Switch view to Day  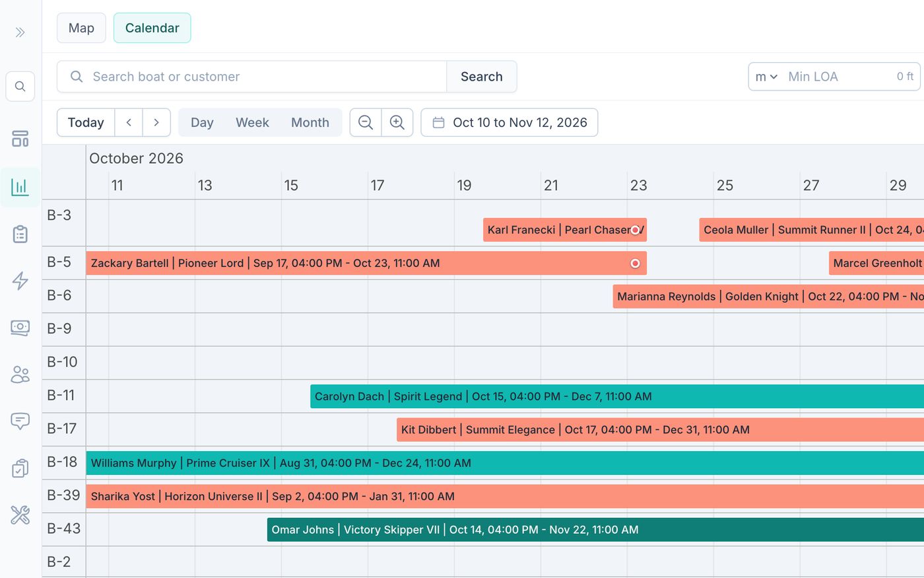[202, 122]
